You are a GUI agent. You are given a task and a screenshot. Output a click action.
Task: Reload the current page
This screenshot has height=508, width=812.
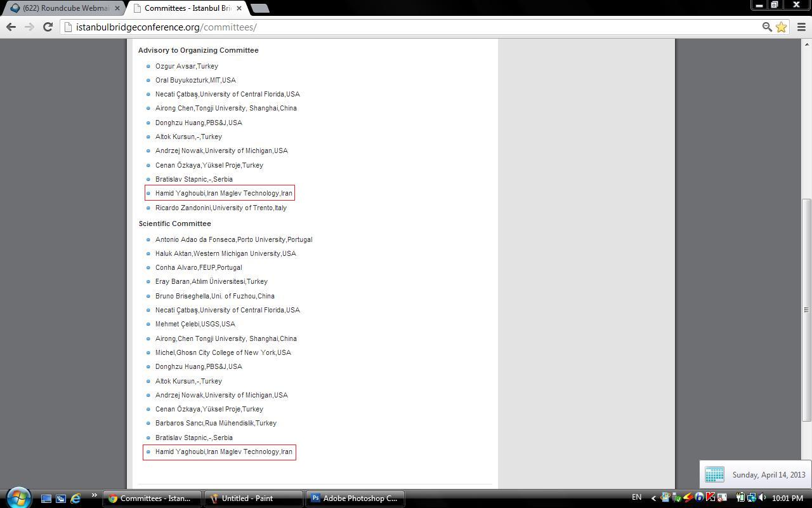tap(48, 27)
